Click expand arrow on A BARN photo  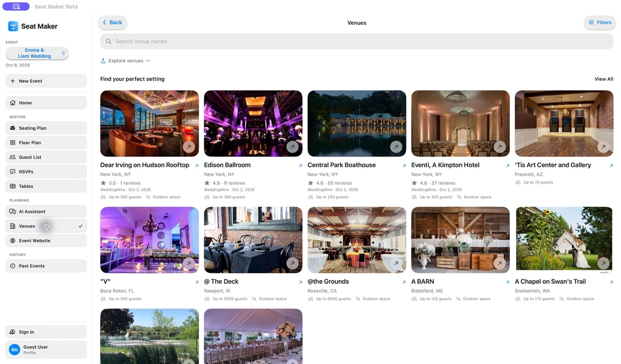click(500, 263)
